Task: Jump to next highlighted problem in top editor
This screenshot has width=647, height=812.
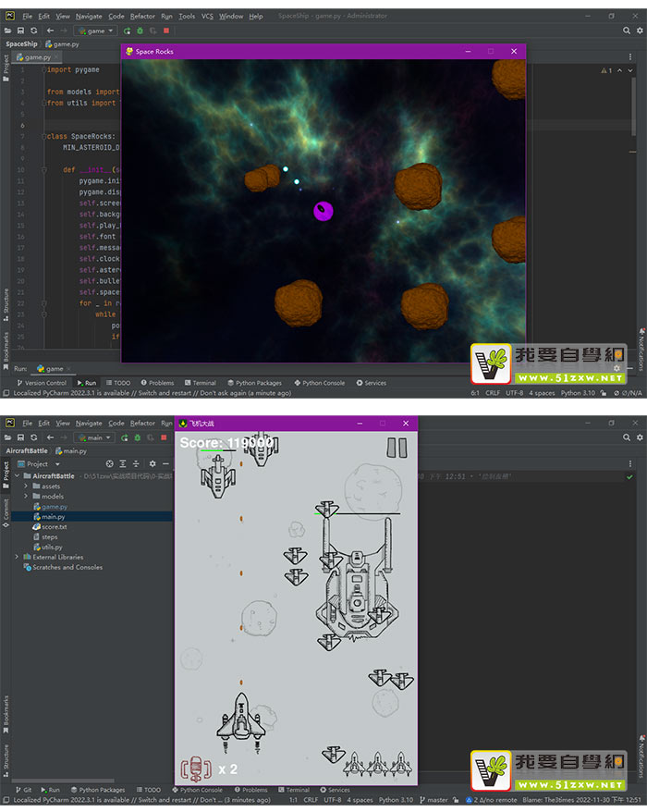Action: [630, 70]
